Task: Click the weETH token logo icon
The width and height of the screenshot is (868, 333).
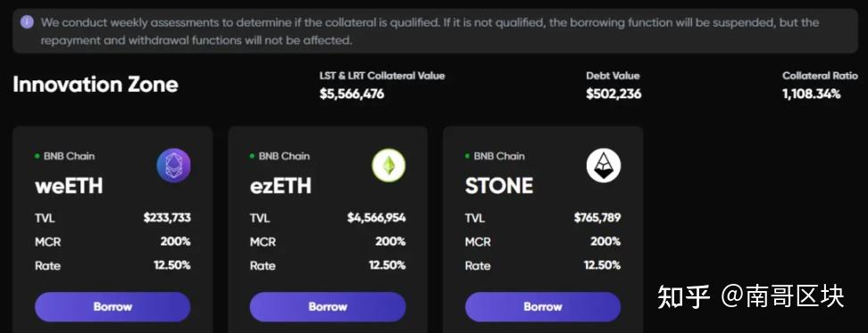Action: [174, 166]
